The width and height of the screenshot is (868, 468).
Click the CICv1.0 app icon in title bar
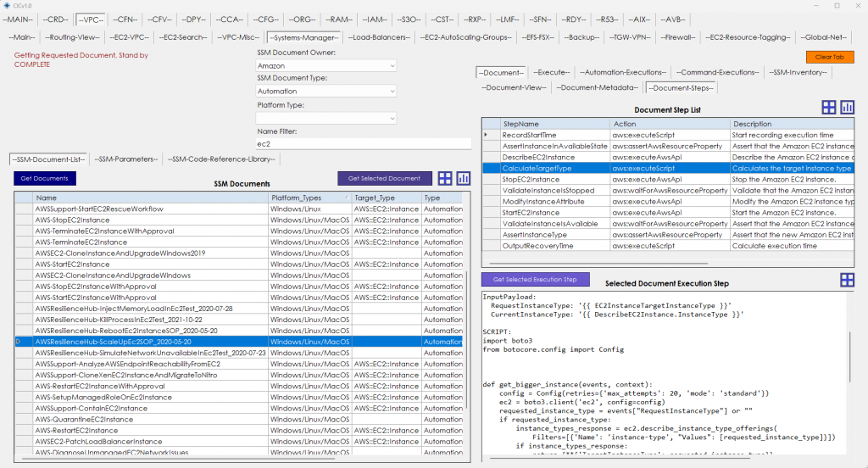tap(7, 5)
